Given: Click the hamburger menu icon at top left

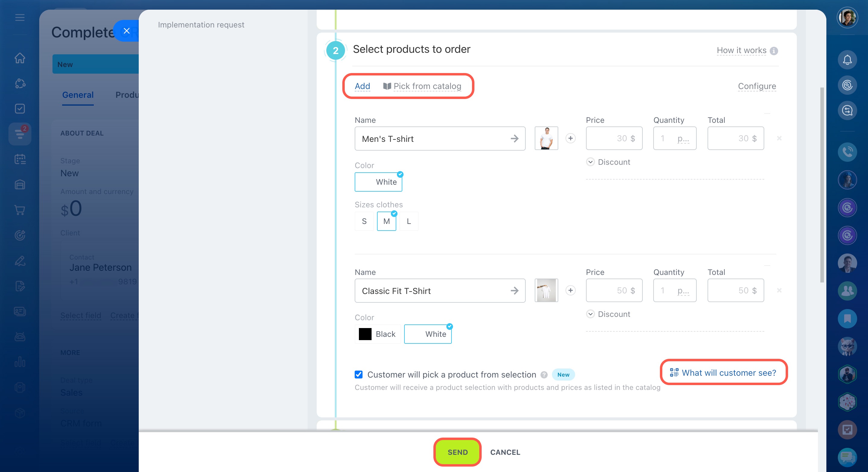Looking at the screenshot, I should pyautogui.click(x=20, y=18).
